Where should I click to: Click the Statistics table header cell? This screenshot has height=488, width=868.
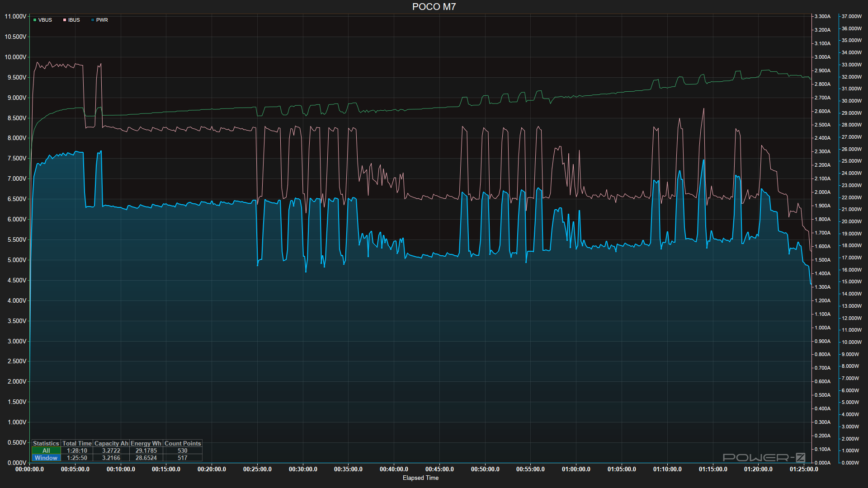point(46,443)
